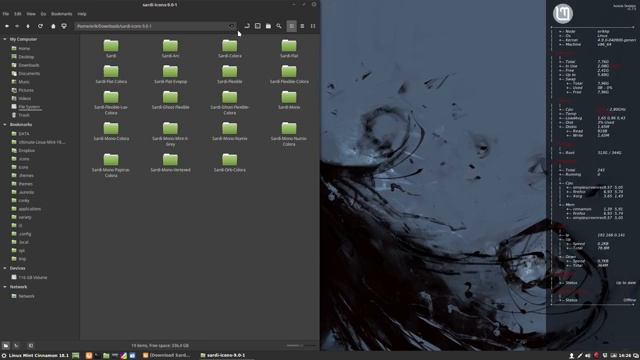Image resolution: width=640 pixels, height=360 pixels.
Task: Open the terminal panel launcher
Action: tap(97, 356)
